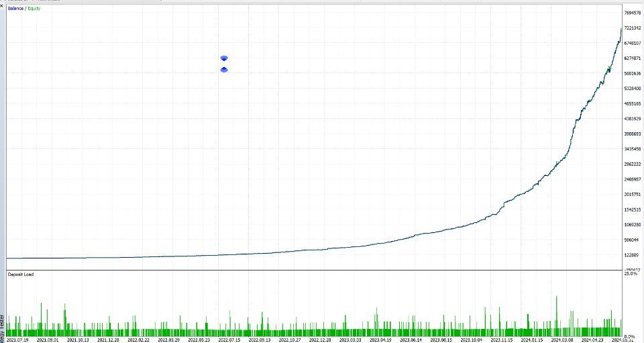Click the 2021.09.01 date label
The image size is (644, 343).
click(48, 340)
